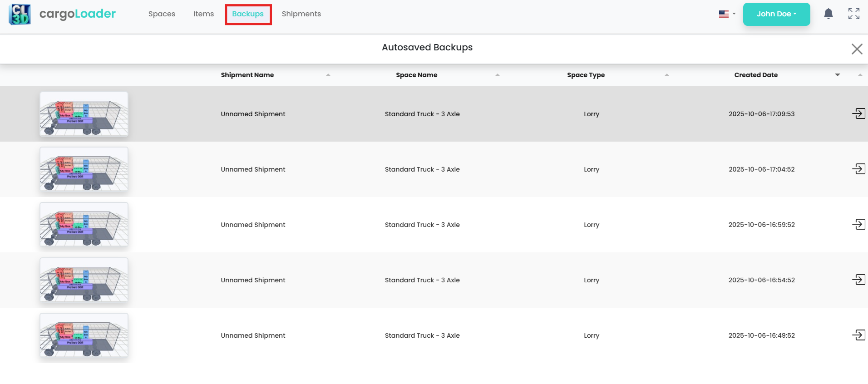Go to the Spaces tab
The image size is (868, 384).
pos(162,14)
